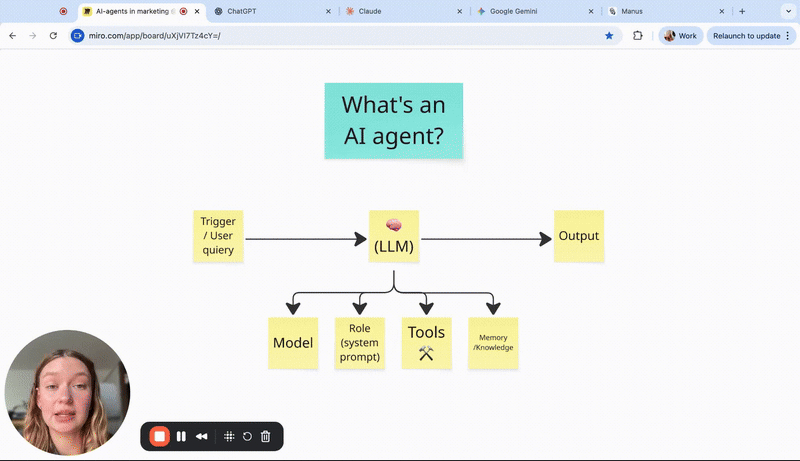Open the Chrome three-dot menu
This screenshot has height=461, width=800.
(788, 35)
